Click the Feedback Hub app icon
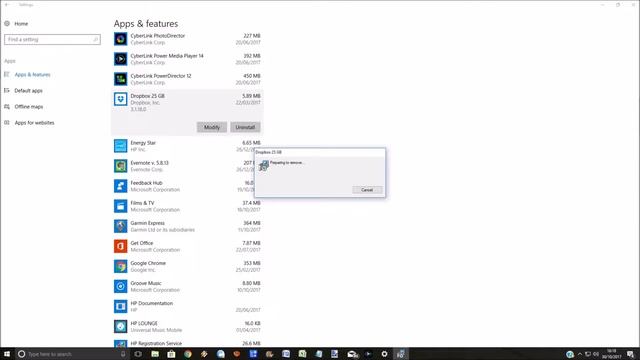 [x=120, y=186]
